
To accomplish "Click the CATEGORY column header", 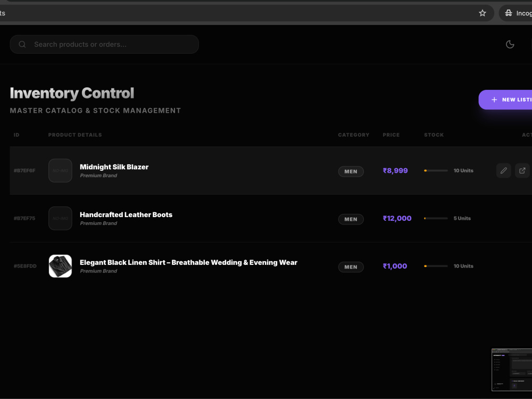I will pos(354,135).
